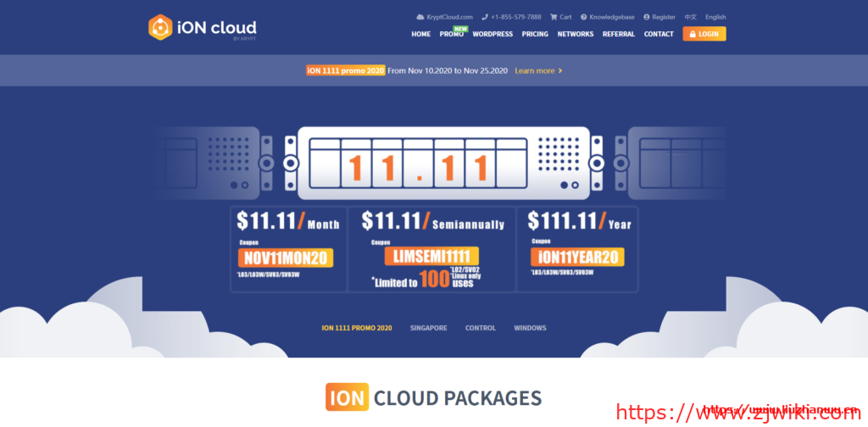Click the Register user icon
Screen dimensions: 868x427
(x=647, y=17)
